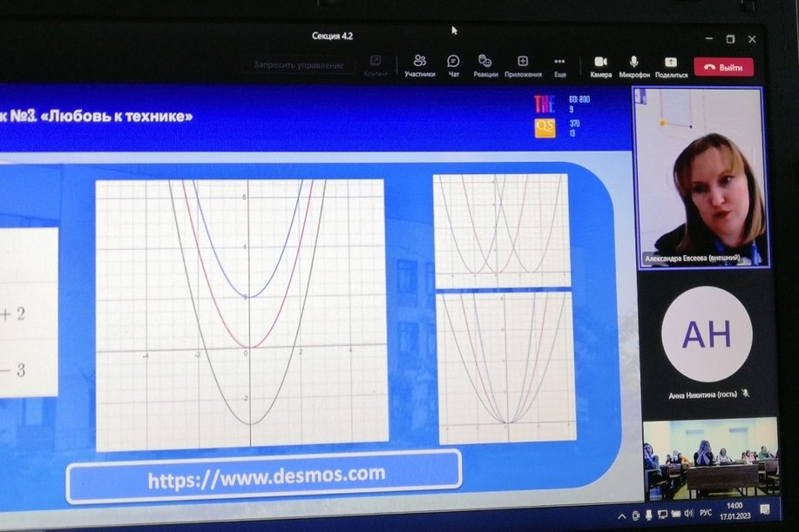Expand the Еще (more) options menu
Viewport: 799px width, 532px height.
pos(559,64)
